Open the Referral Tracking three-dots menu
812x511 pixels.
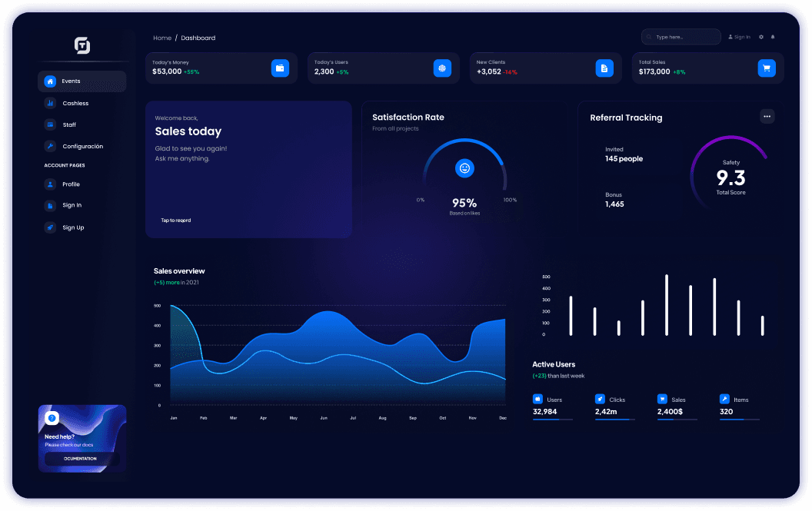(x=767, y=117)
